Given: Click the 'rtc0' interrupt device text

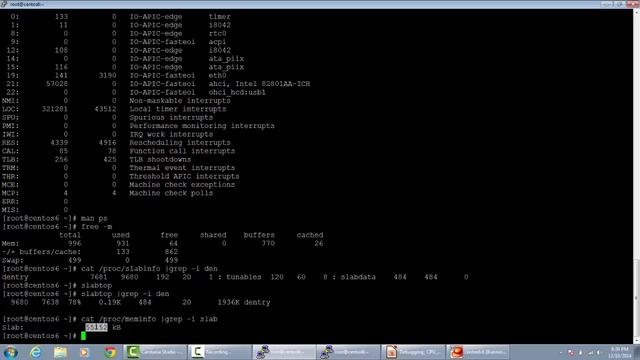Looking at the screenshot, I should pyautogui.click(x=217, y=34).
